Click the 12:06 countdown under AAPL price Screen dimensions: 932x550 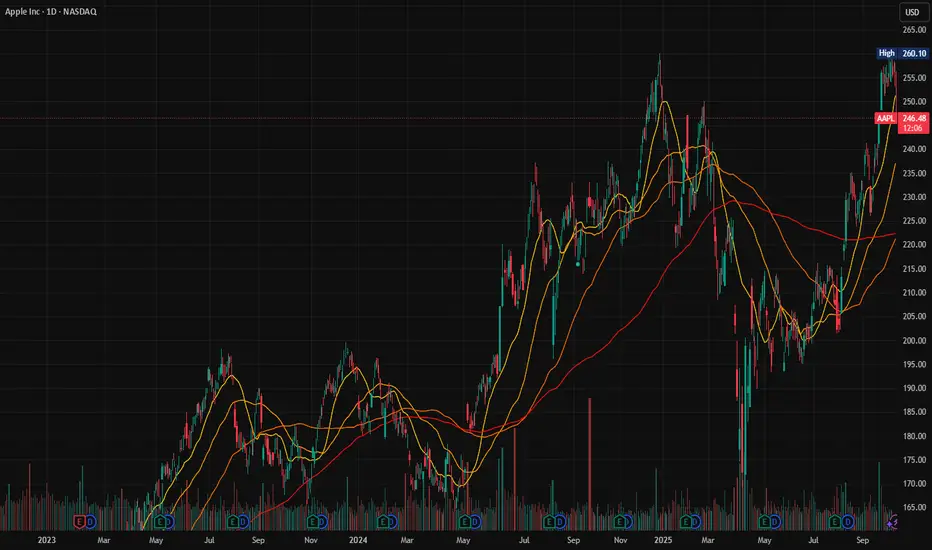coord(912,128)
